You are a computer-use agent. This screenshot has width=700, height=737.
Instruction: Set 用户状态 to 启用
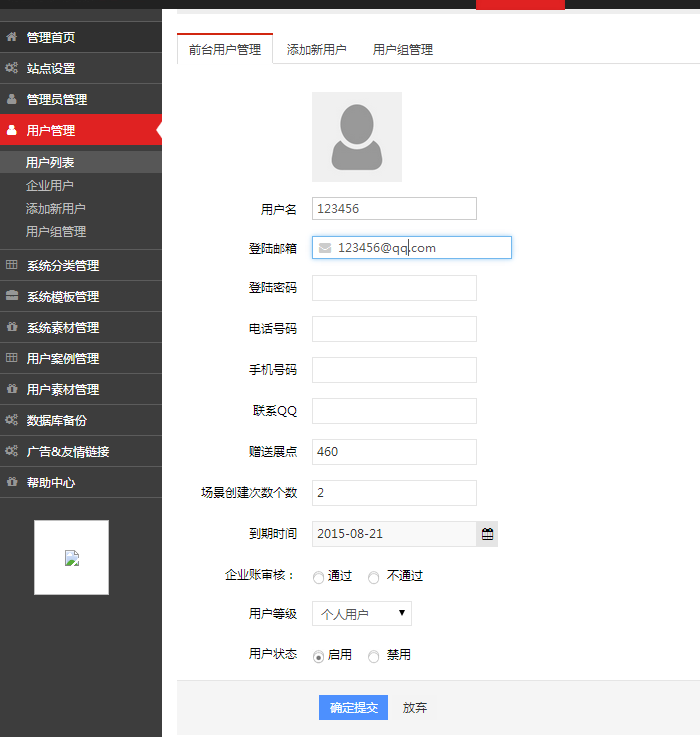[318, 656]
